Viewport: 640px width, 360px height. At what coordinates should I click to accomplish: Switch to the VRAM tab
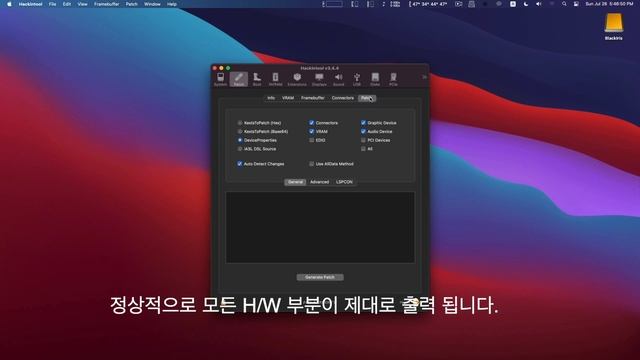(288, 98)
